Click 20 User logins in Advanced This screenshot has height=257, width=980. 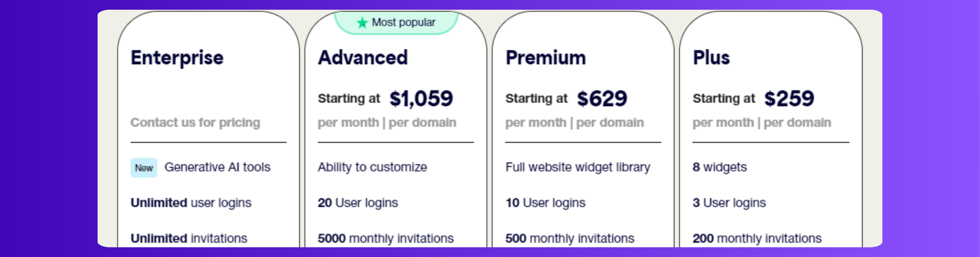358,203
